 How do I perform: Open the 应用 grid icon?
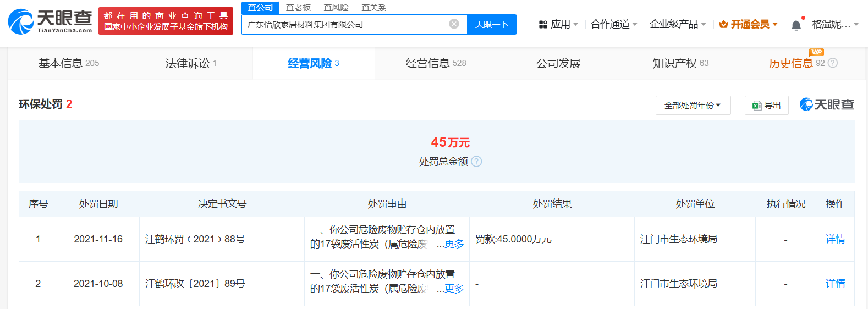(x=543, y=24)
